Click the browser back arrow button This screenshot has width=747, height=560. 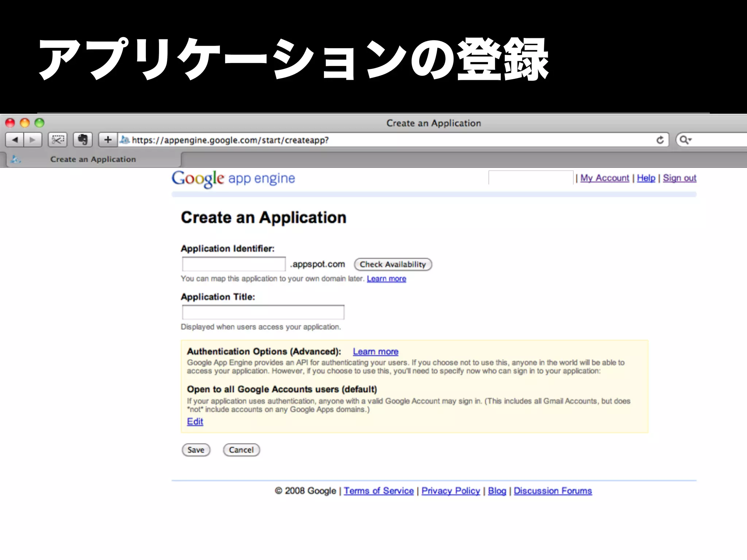pos(15,140)
